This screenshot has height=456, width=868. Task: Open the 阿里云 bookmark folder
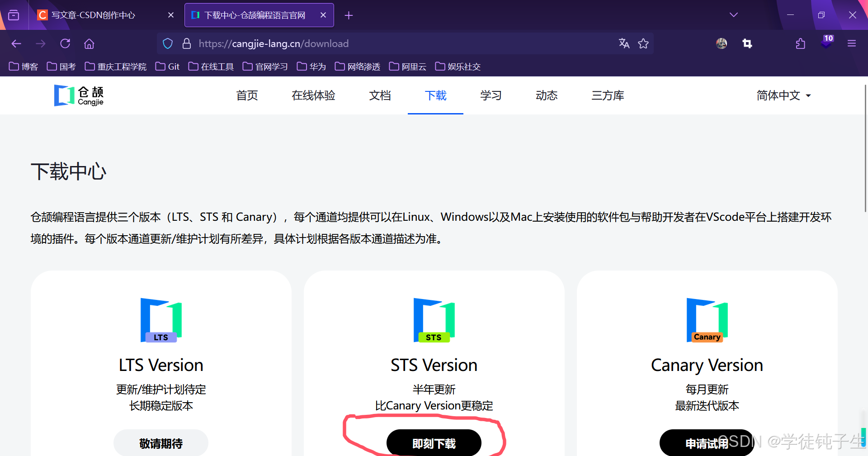tap(408, 66)
